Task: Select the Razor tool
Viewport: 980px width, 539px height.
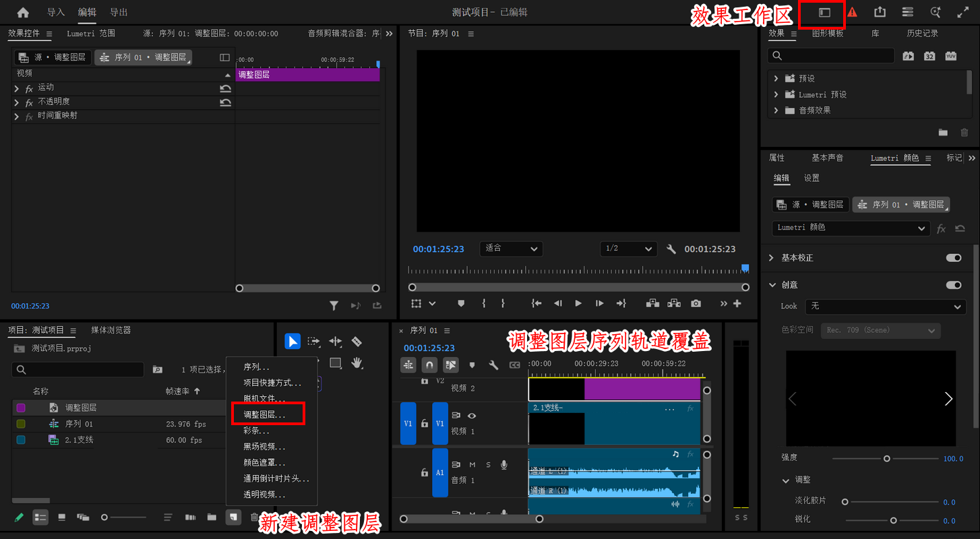Action: point(357,342)
